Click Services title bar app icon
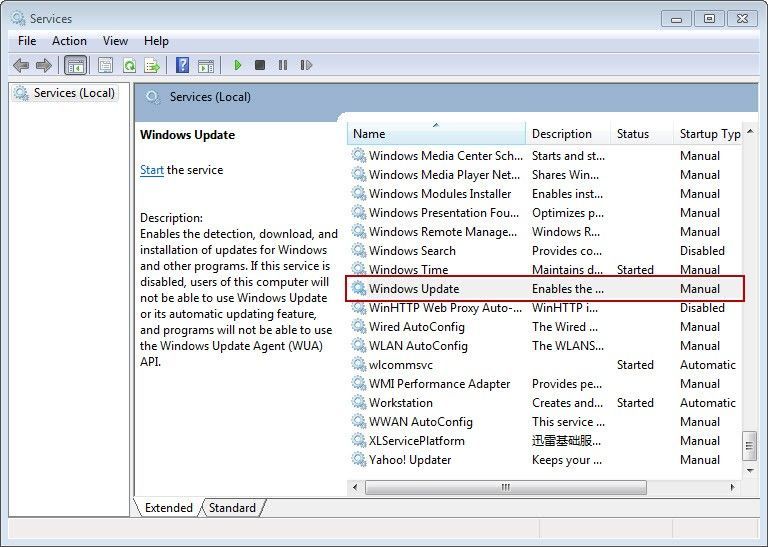768x547 pixels. point(18,19)
